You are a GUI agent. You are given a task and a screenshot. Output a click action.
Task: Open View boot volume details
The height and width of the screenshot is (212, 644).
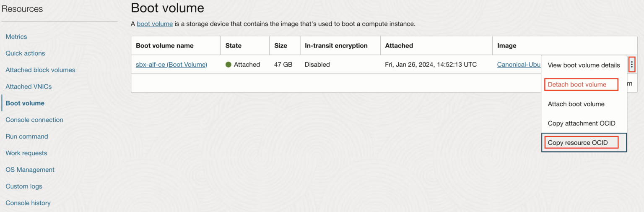click(x=584, y=65)
